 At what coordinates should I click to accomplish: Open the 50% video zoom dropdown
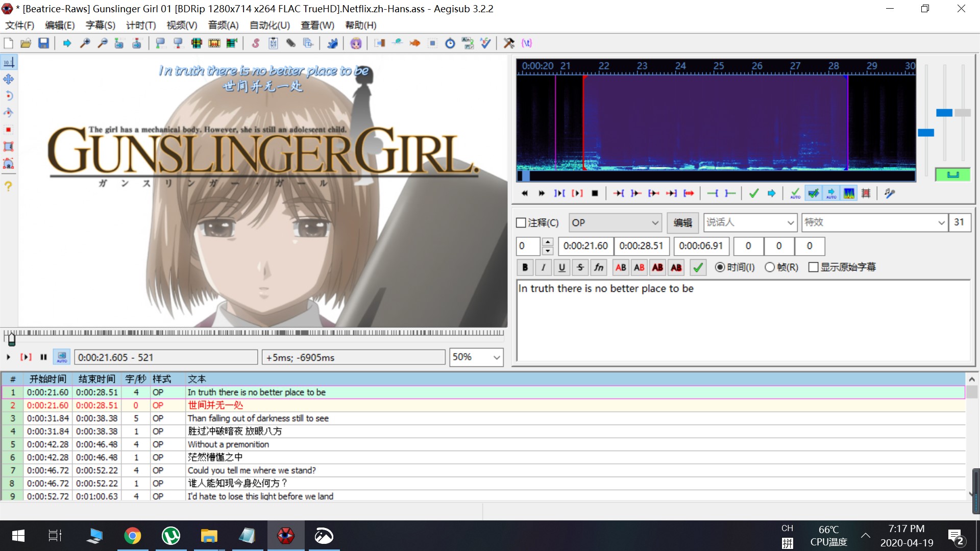coord(476,357)
